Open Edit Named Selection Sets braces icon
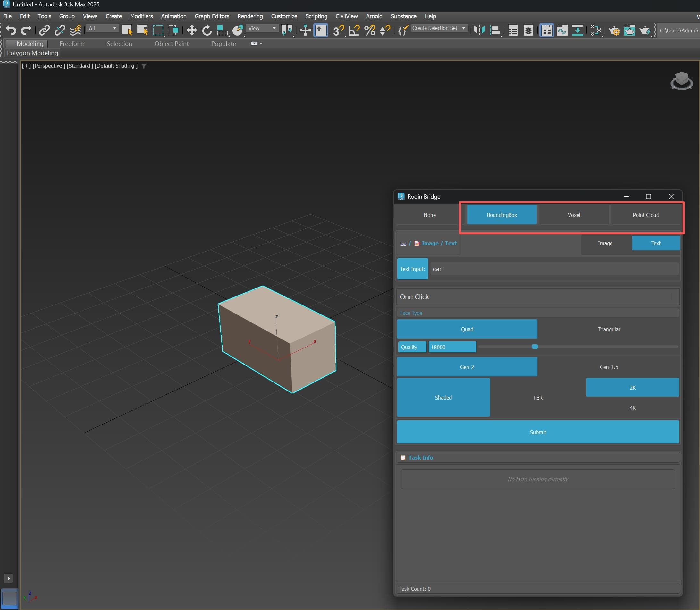This screenshot has height=610, width=700. tap(403, 30)
